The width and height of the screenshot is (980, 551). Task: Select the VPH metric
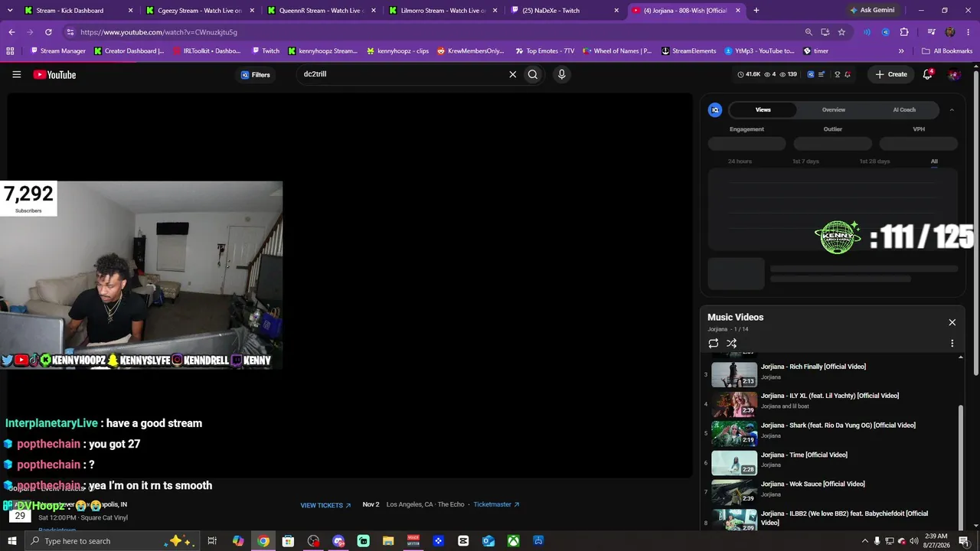point(919,129)
